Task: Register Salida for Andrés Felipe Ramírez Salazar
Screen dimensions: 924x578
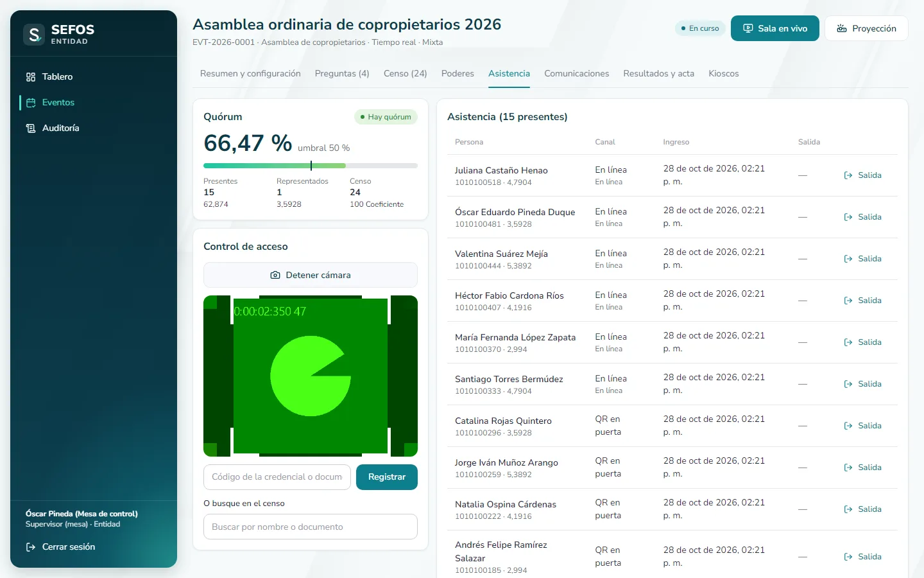Action: [x=862, y=557]
